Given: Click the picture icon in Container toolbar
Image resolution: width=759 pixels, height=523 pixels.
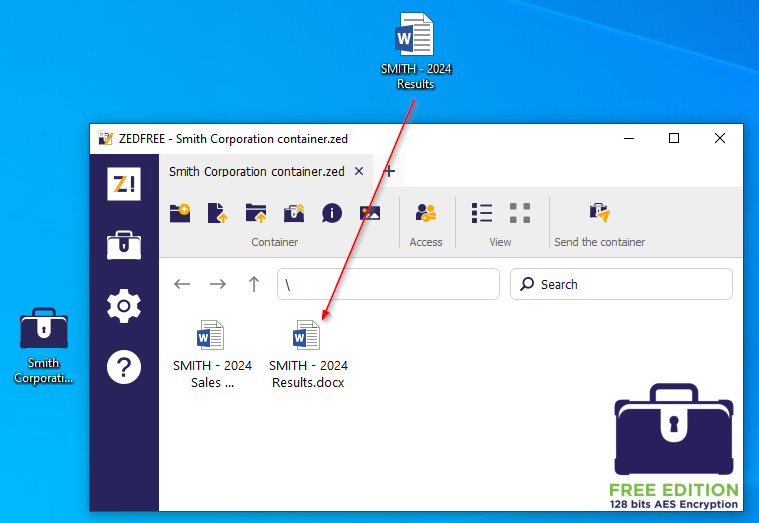Looking at the screenshot, I should (x=370, y=213).
